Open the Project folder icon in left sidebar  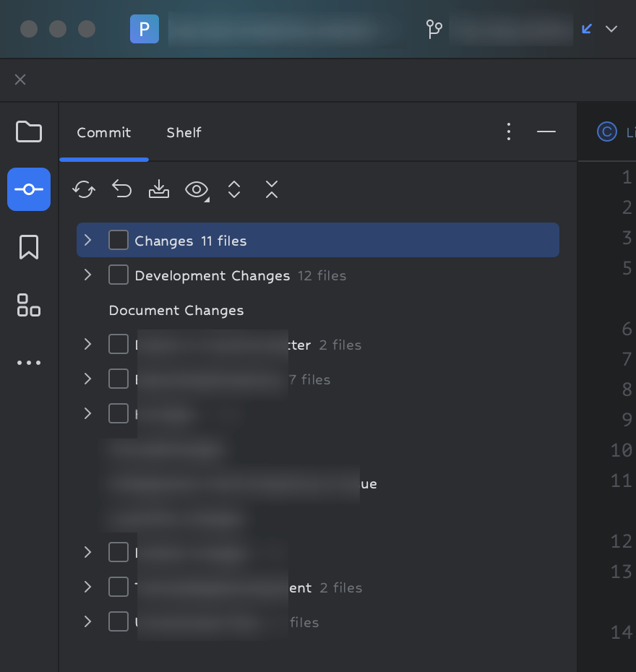29,132
